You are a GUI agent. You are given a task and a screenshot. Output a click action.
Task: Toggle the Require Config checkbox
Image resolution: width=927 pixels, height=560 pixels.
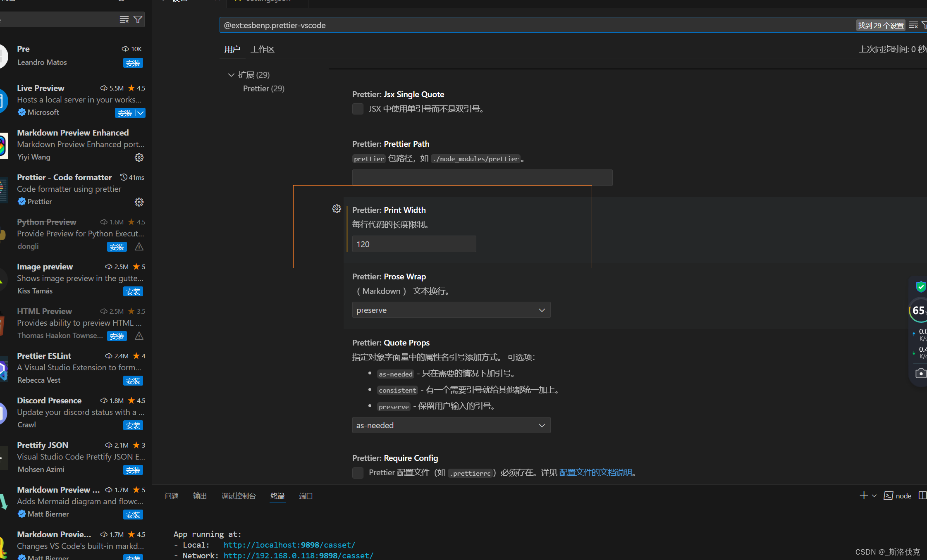pos(358,472)
